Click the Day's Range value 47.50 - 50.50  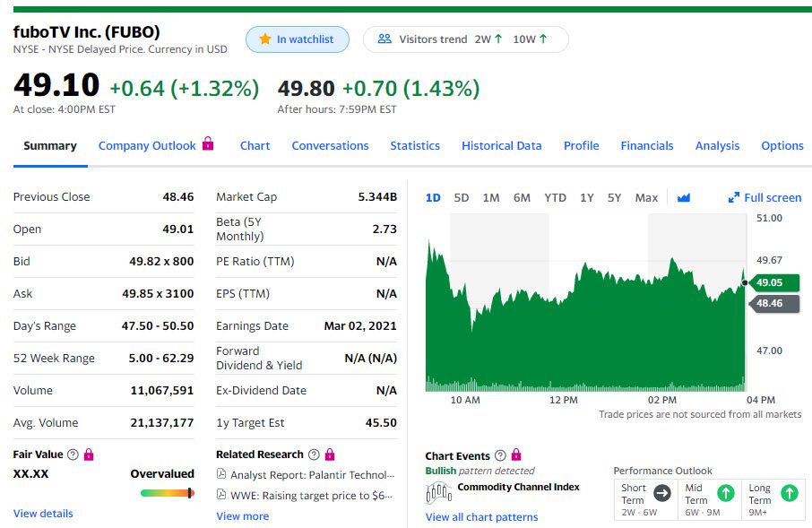coord(158,326)
